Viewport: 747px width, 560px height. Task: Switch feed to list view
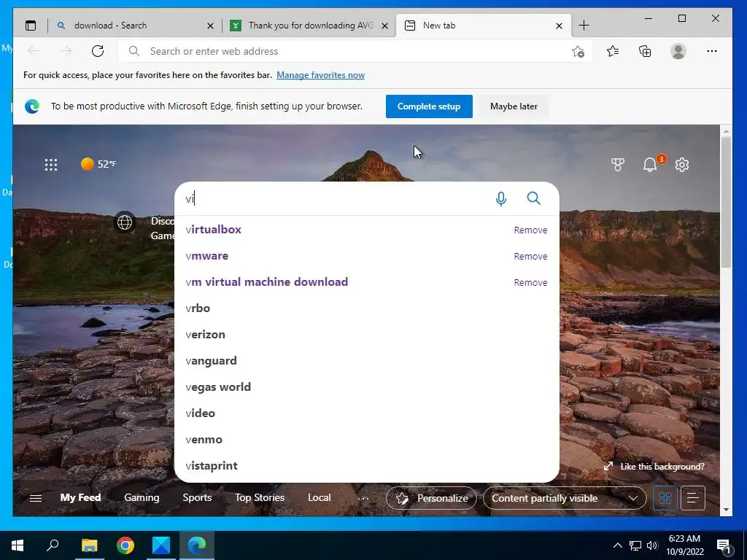coord(693,498)
